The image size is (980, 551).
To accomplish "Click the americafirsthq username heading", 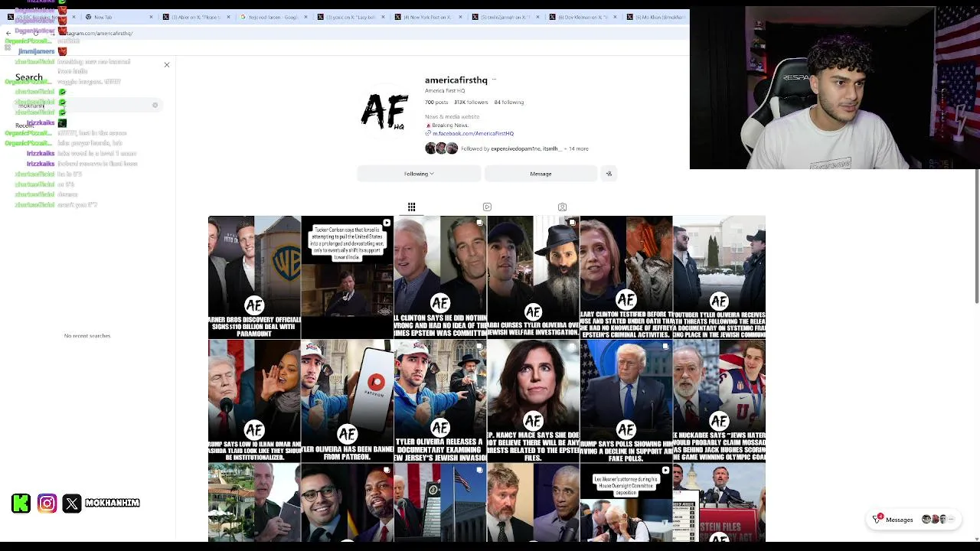I will [x=456, y=80].
